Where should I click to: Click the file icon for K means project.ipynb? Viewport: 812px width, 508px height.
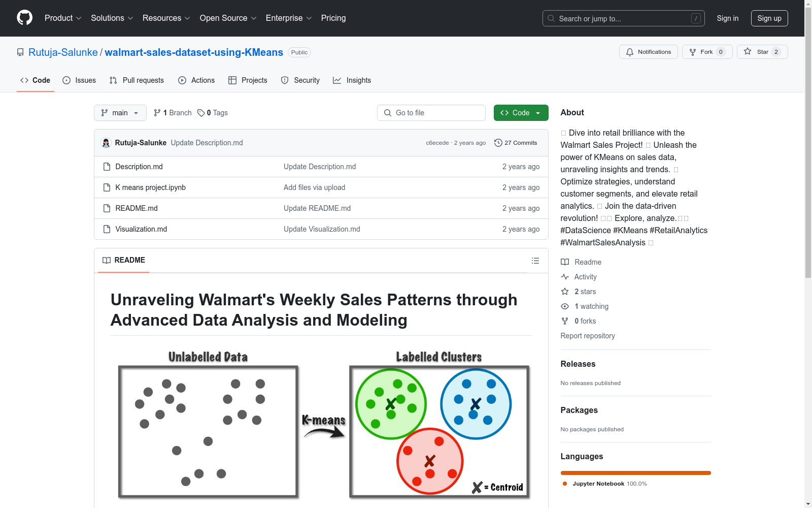[x=107, y=187]
